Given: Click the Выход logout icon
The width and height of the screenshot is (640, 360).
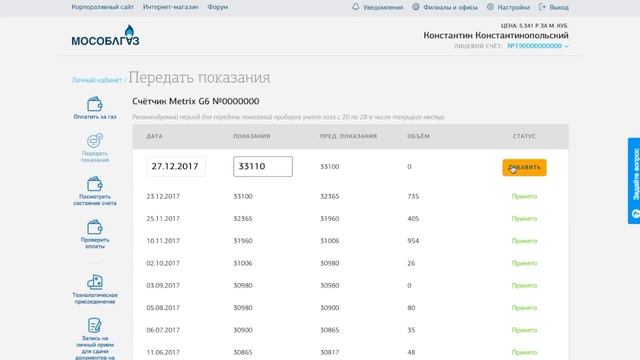Looking at the screenshot, I should pyautogui.click(x=542, y=7).
